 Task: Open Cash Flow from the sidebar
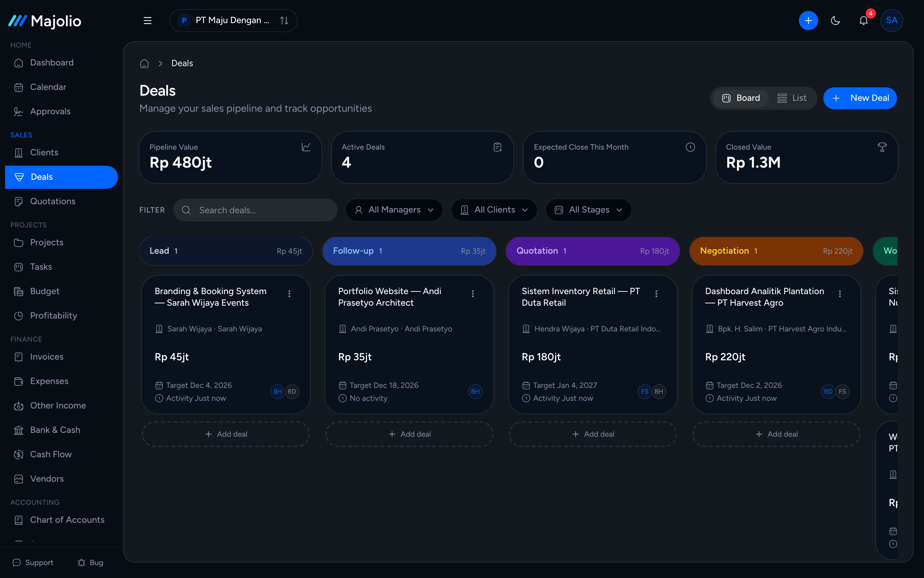click(62, 454)
